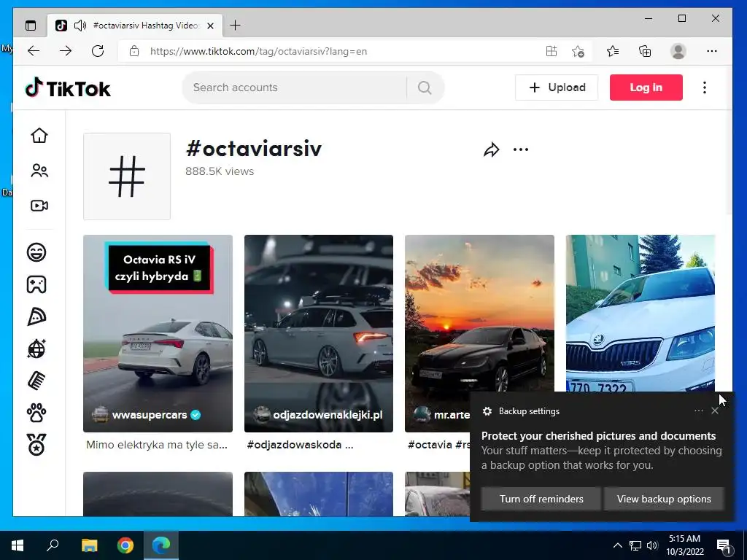Screen dimensions: 747x560
Task: Open the white Skoda front video thumbnail
Action: [x=640, y=313]
